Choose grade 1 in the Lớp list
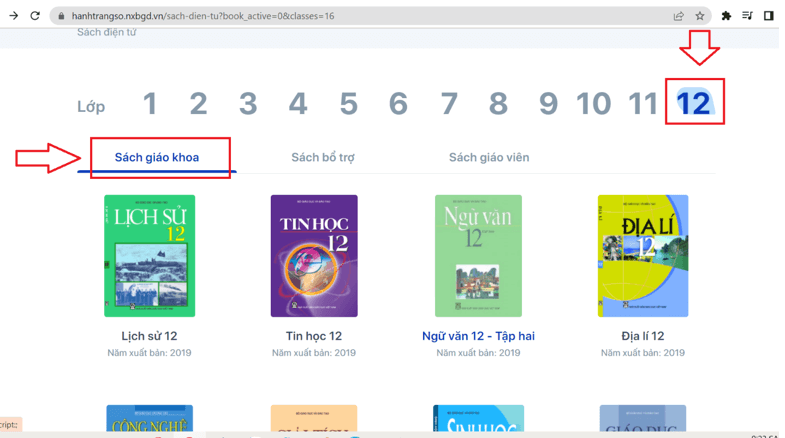The image size is (785, 438). tap(150, 103)
